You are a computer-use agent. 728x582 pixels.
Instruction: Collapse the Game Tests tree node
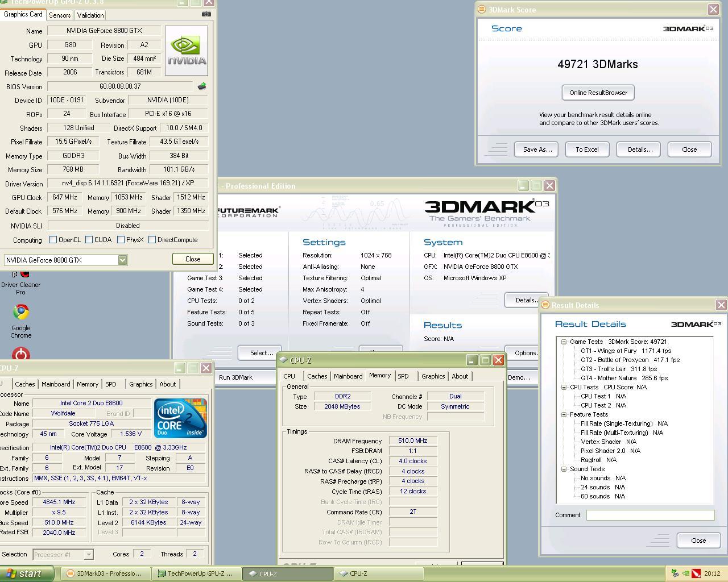point(564,342)
